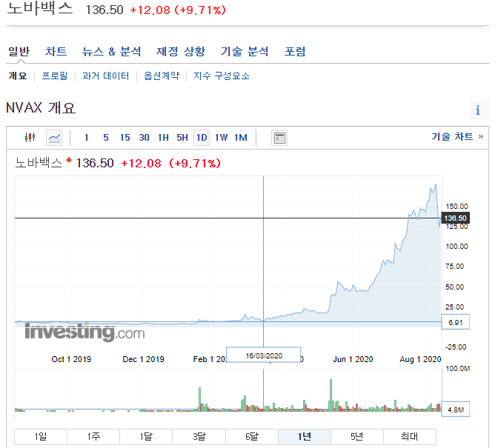This screenshot has width=498, height=448.
Task: Click the 75.00 price axis label
Action: click(454, 266)
